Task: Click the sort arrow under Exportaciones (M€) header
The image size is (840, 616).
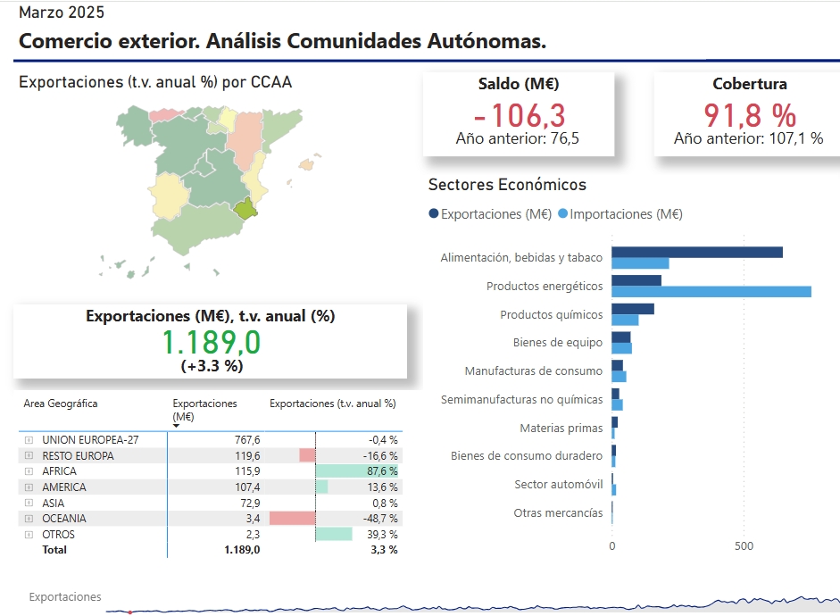Action: pyautogui.click(x=177, y=426)
